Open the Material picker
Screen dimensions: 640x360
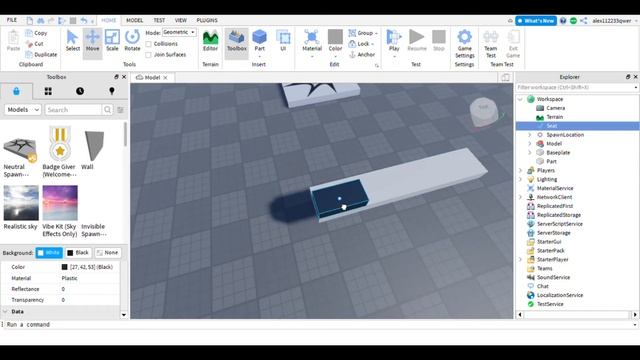click(312, 40)
